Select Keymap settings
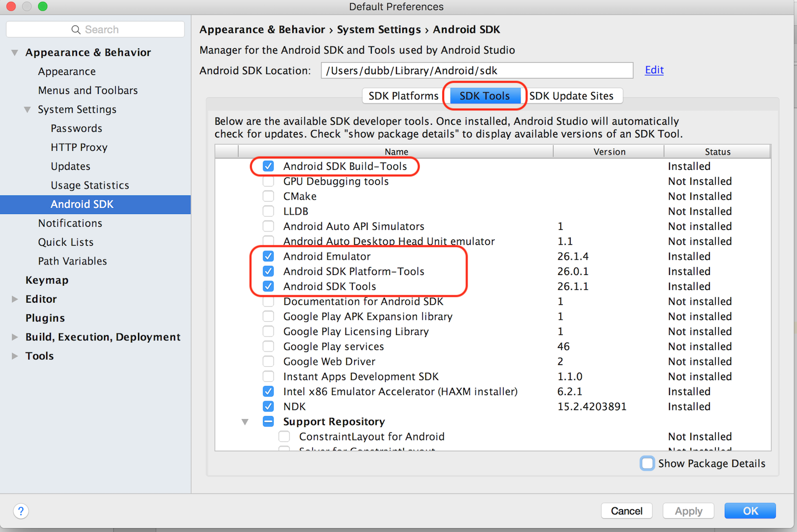The width and height of the screenshot is (797, 532). 47,280
